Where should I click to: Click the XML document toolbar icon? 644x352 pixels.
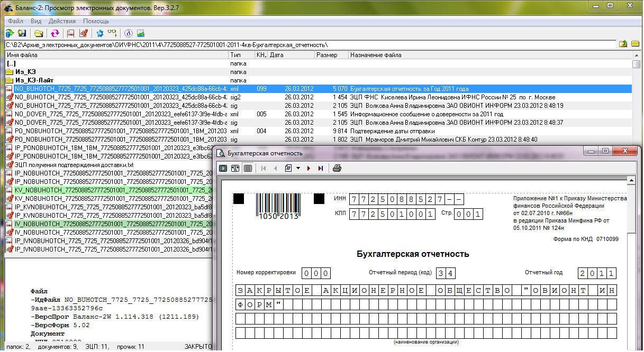point(71,33)
